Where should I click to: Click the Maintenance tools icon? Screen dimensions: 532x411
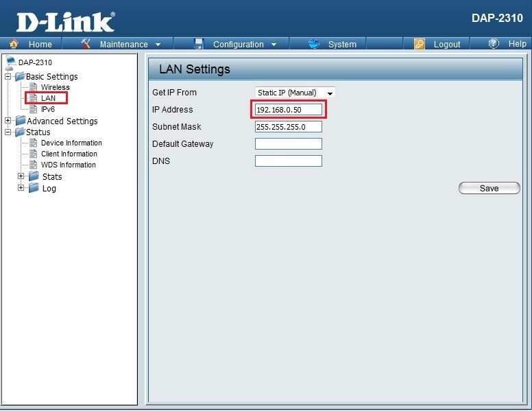tap(86, 44)
